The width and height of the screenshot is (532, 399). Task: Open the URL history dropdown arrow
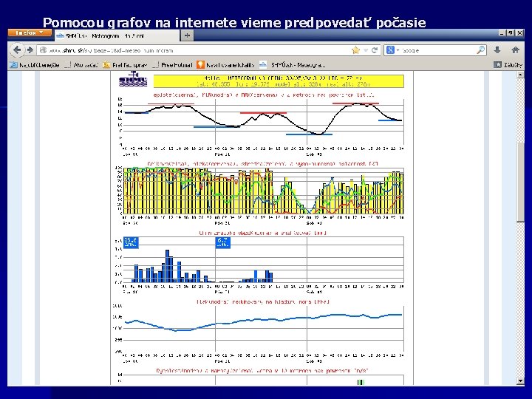coord(366,50)
